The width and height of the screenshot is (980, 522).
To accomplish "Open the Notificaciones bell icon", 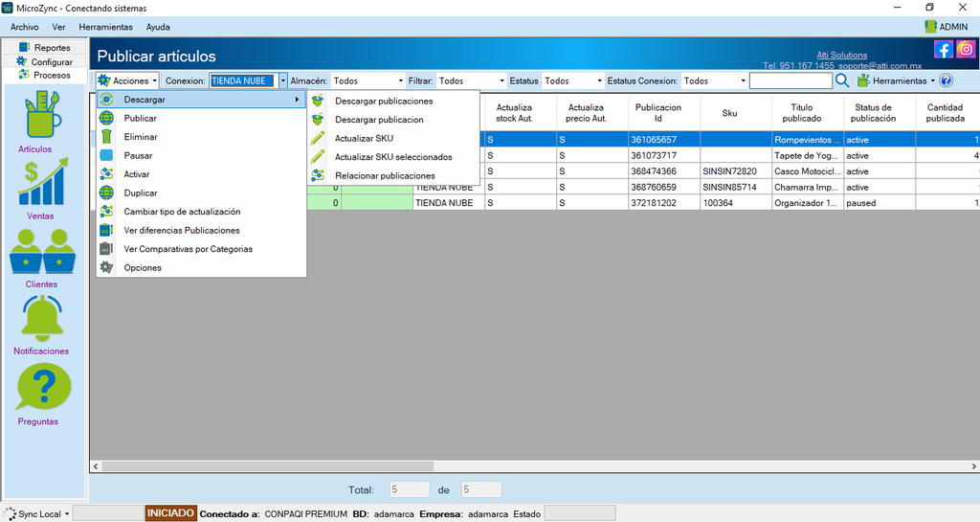I will click(x=42, y=318).
